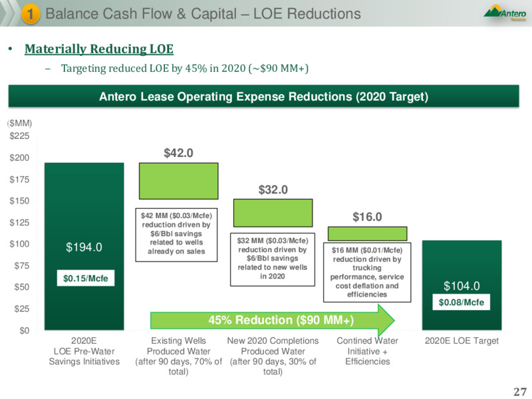Image resolution: width=532 pixels, height=399 pixels.
Task: Click the '$194.0' value inside the dark green bar
Action: [x=84, y=247]
